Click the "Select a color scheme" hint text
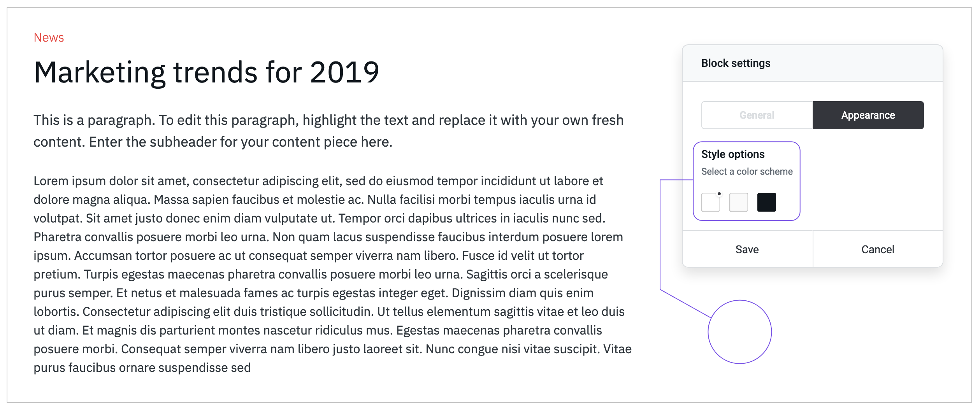The image size is (980, 410). coord(747,172)
